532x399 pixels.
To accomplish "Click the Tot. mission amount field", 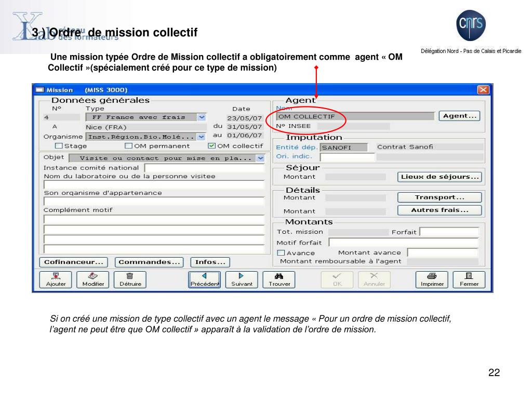I will point(358,232).
